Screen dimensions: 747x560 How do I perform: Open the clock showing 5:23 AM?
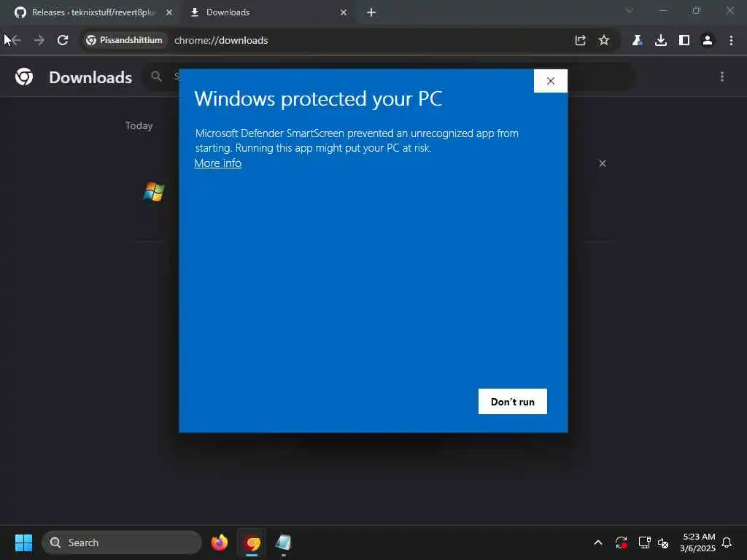697,542
